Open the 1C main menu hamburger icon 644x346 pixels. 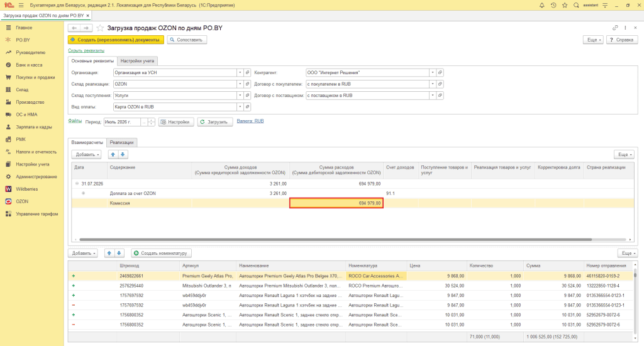pyautogui.click(x=21, y=5)
